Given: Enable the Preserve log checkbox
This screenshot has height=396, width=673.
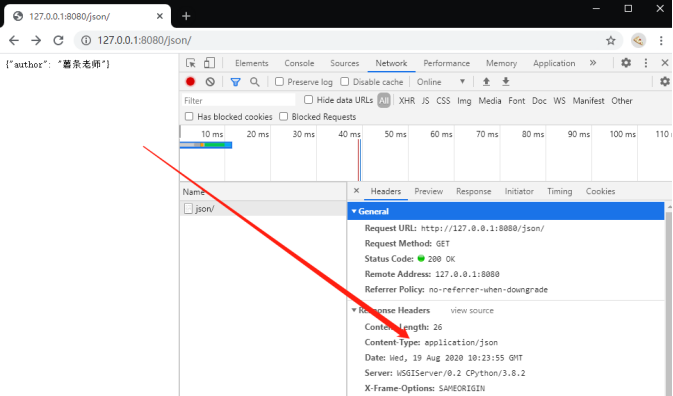Looking at the screenshot, I should pyautogui.click(x=279, y=82).
